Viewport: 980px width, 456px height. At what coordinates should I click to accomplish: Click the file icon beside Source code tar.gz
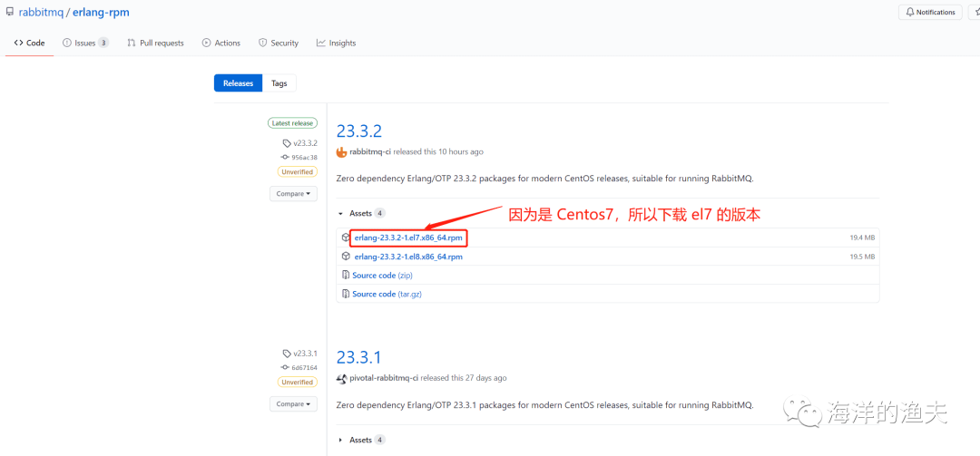click(346, 294)
